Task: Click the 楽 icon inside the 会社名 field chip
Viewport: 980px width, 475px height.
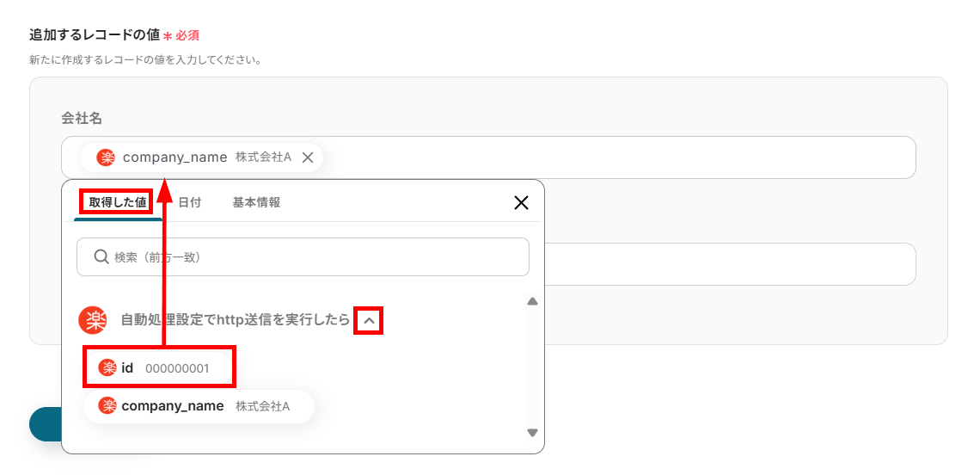Action: (x=106, y=157)
